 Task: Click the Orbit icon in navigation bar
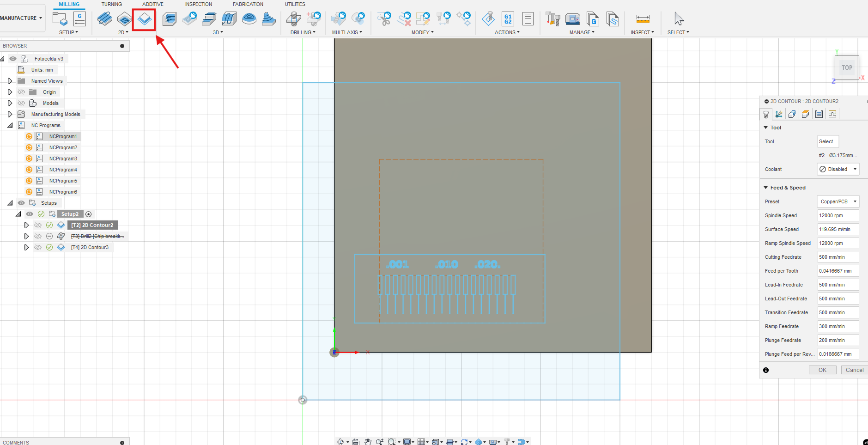[340, 442]
